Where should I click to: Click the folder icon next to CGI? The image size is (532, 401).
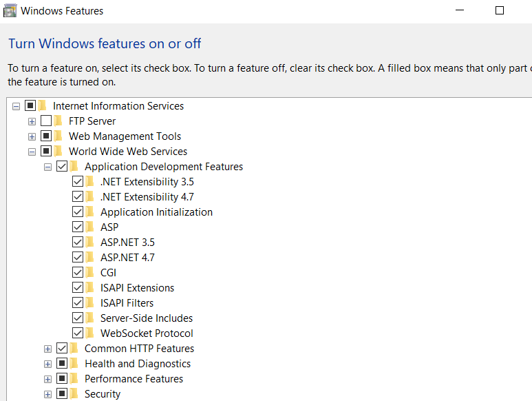[89, 273]
